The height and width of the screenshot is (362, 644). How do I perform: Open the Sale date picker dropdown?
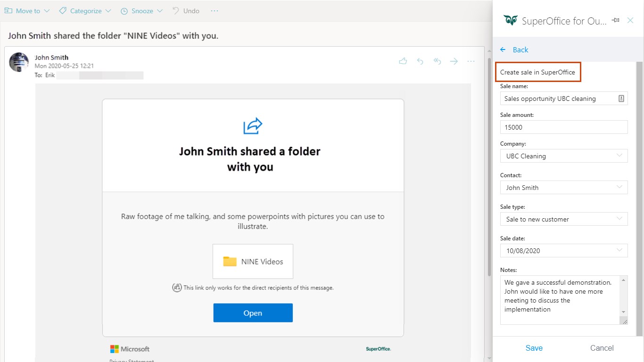[x=564, y=251]
